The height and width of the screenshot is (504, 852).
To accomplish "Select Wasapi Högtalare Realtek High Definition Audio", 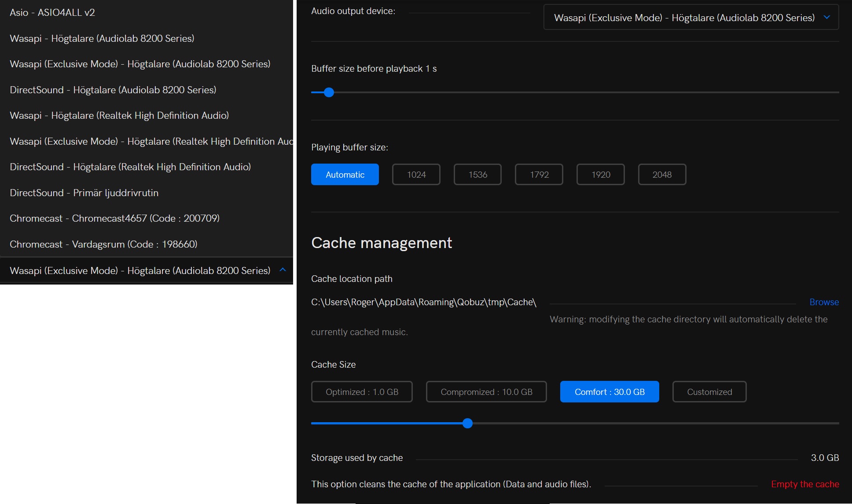I will point(119,115).
